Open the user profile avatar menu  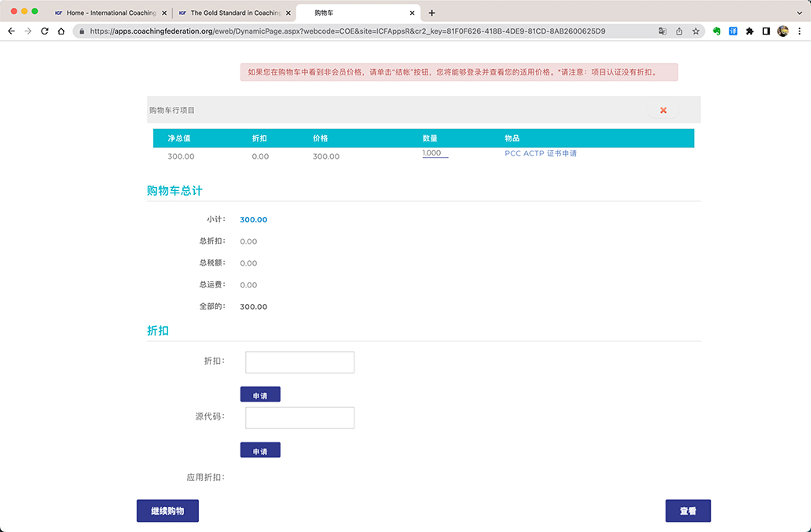click(783, 31)
